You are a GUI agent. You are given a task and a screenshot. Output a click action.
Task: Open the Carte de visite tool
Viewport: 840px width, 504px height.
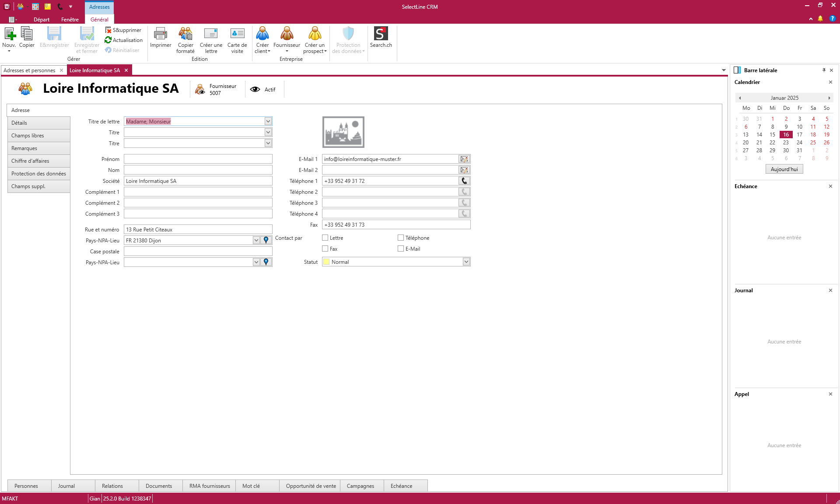click(237, 39)
